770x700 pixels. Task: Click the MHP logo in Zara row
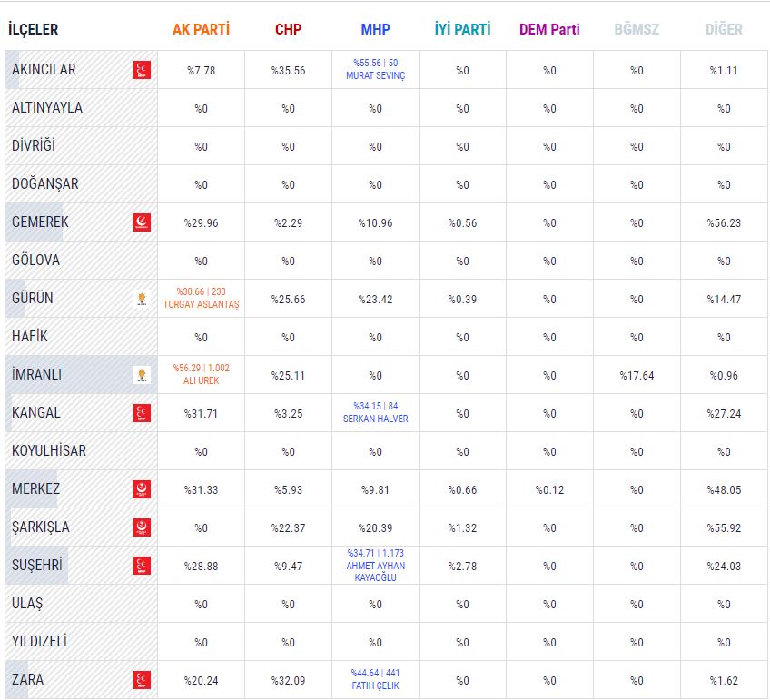point(141,680)
